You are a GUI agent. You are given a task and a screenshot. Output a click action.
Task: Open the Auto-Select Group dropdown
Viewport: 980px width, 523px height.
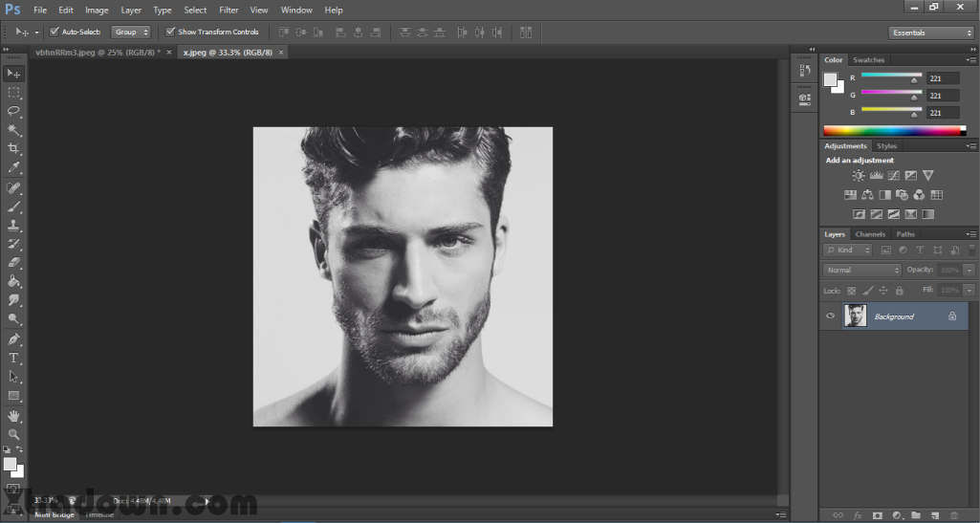[131, 32]
